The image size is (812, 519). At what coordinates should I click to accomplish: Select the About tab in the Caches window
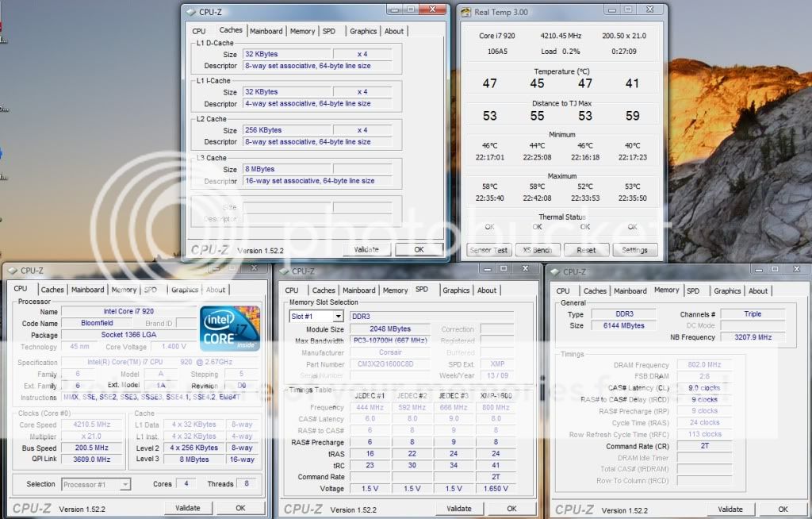pyautogui.click(x=394, y=31)
